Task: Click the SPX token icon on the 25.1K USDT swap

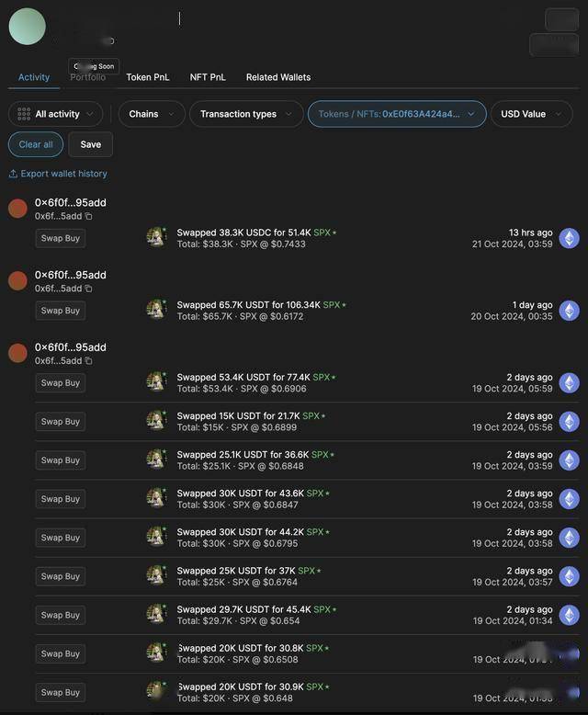Action: [156, 460]
